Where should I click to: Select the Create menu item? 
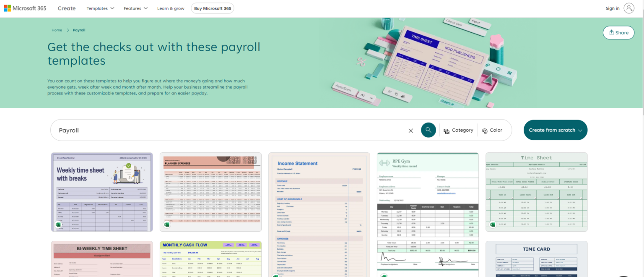click(x=66, y=8)
